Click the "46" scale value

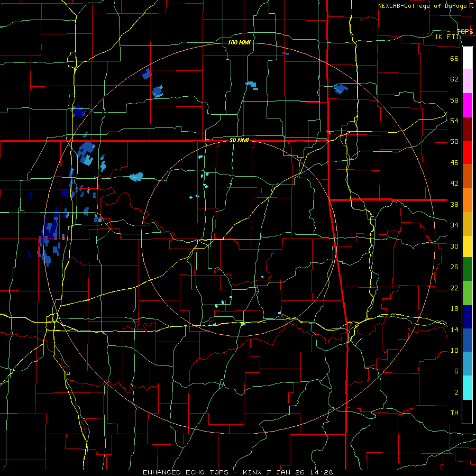coord(454,163)
